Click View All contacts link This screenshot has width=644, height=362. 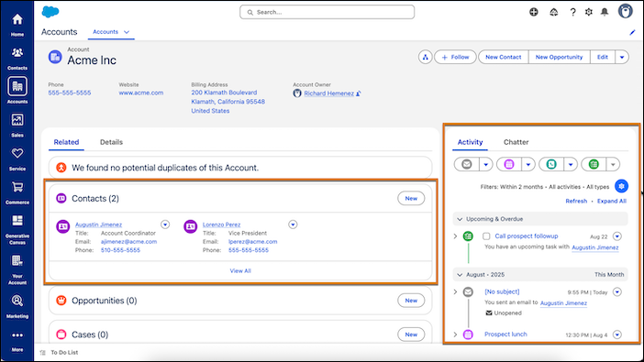[x=240, y=271]
